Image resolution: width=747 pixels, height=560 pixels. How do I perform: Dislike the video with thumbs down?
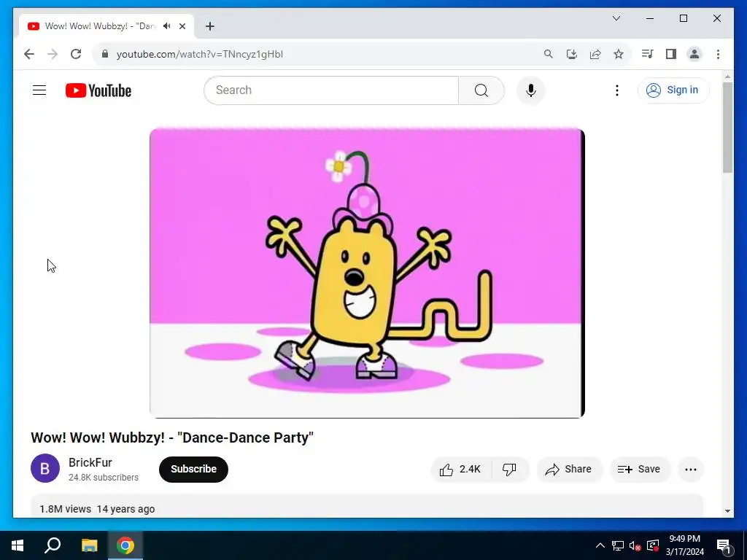tap(509, 470)
